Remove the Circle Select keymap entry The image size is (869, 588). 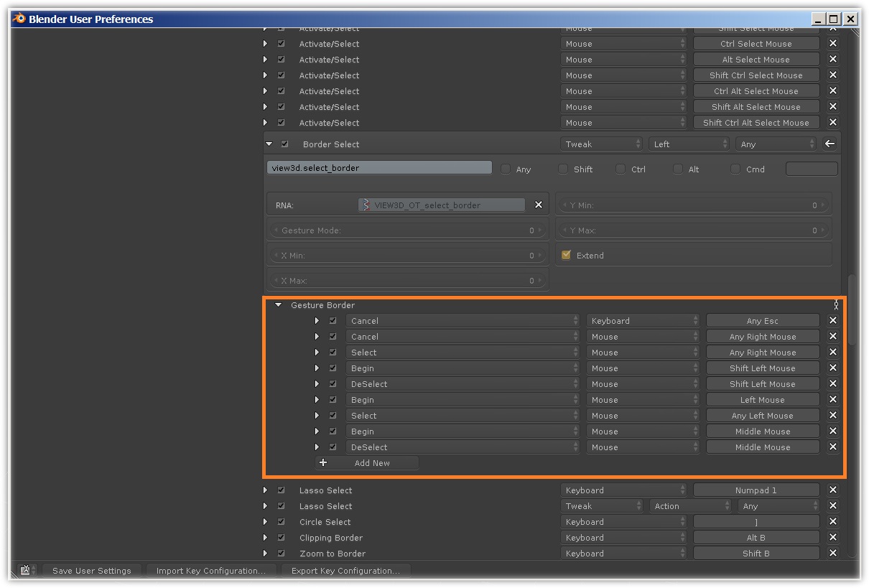(x=832, y=521)
